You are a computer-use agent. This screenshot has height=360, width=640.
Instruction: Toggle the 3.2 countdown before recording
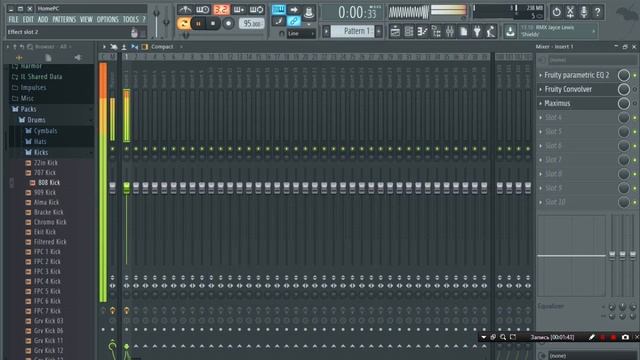[x=221, y=9]
